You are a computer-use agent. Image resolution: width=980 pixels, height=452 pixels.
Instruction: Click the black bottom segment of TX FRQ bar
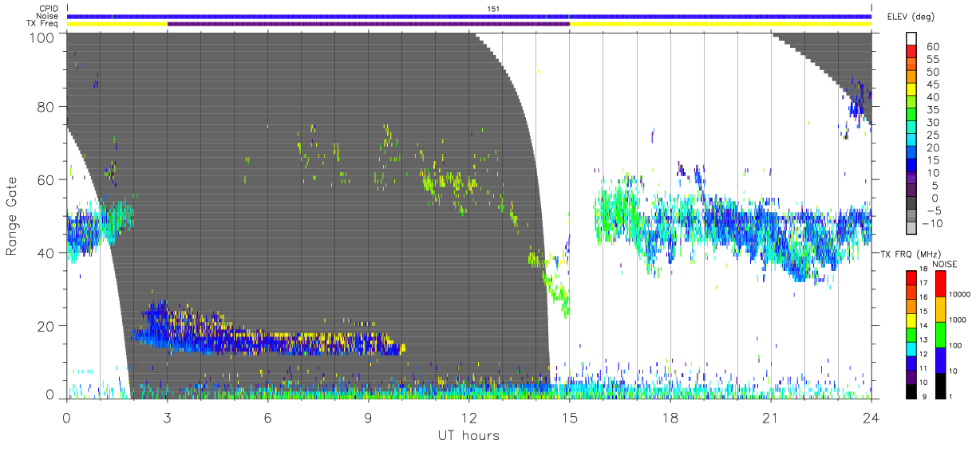(911, 392)
